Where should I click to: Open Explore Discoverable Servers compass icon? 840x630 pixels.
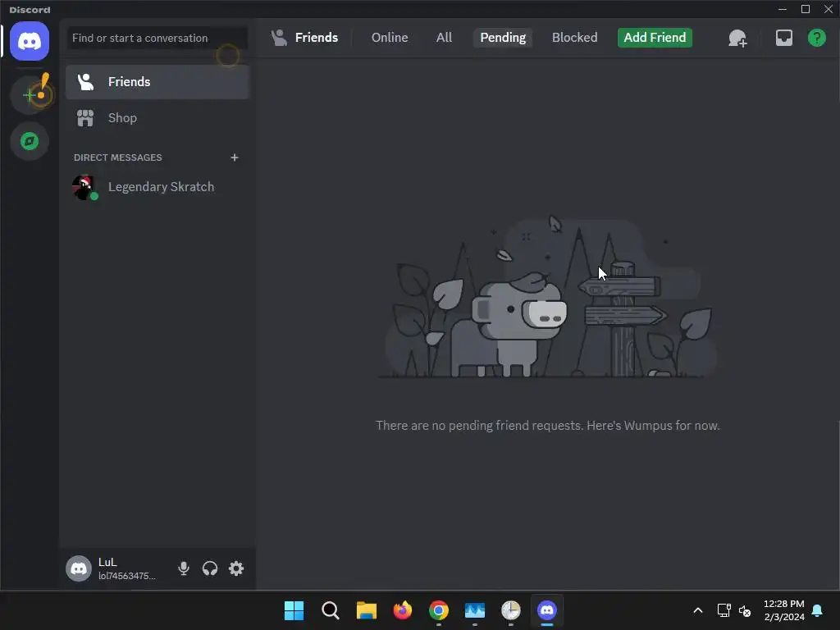[x=30, y=141]
